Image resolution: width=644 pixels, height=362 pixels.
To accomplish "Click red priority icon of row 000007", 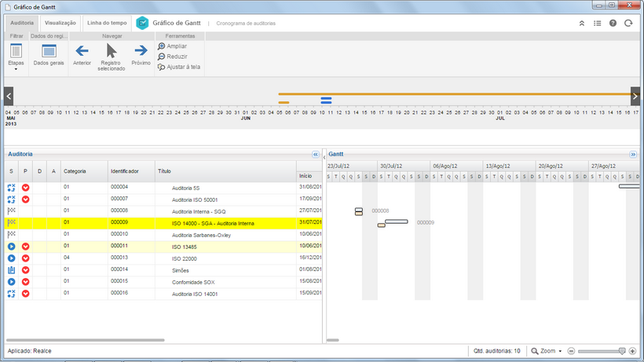I will pos(25,199).
